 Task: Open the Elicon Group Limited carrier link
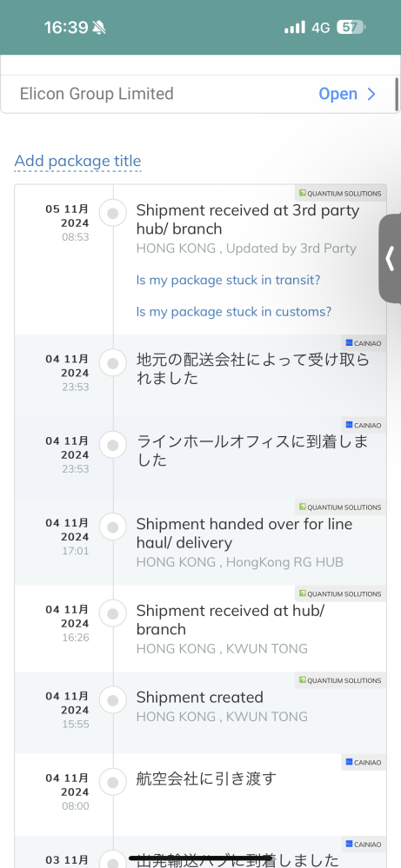tap(199, 94)
